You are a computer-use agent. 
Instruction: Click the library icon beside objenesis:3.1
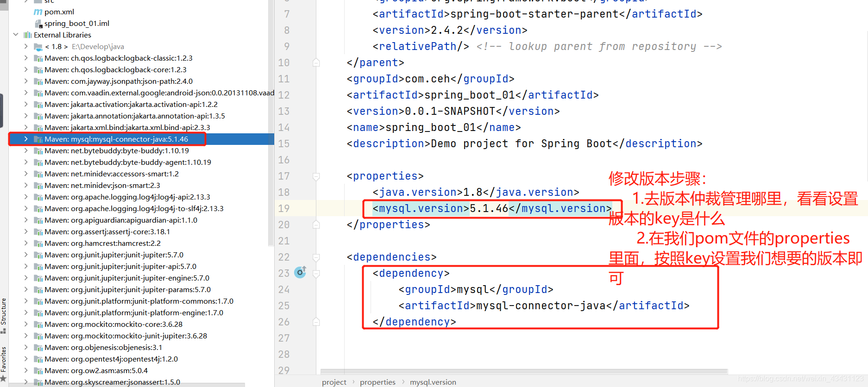click(38, 348)
